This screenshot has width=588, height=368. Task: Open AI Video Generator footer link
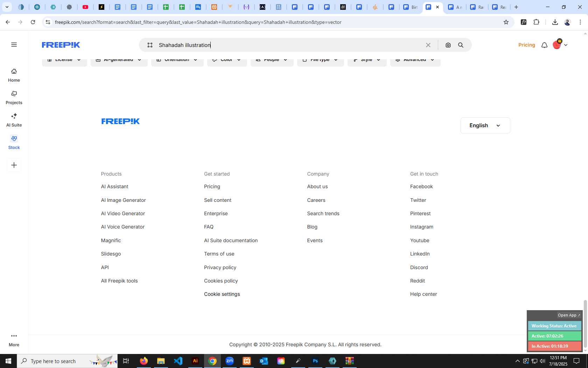click(123, 213)
